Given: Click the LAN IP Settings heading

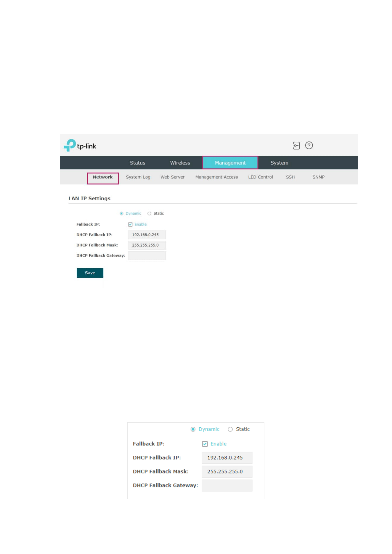Looking at the screenshot, I should 89,198.
